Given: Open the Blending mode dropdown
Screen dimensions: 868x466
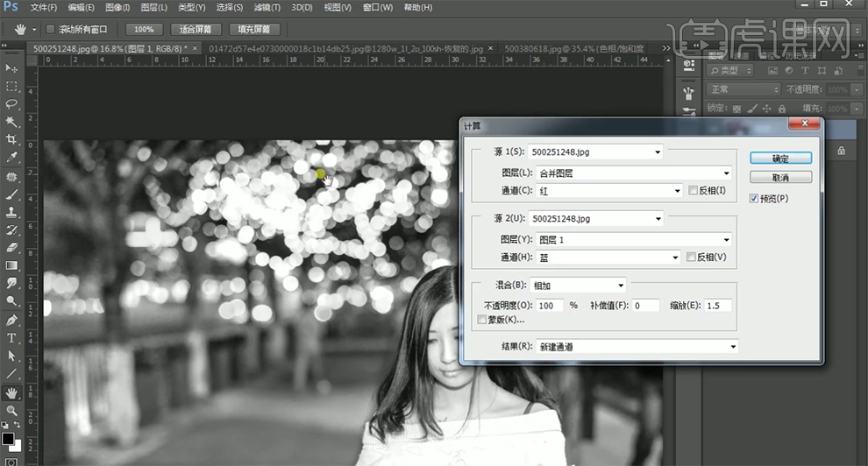Looking at the screenshot, I should pyautogui.click(x=578, y=286).
